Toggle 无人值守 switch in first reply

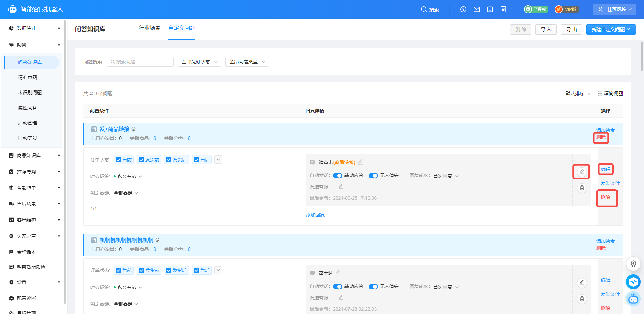pyautogui.click(x=373, y=176)
